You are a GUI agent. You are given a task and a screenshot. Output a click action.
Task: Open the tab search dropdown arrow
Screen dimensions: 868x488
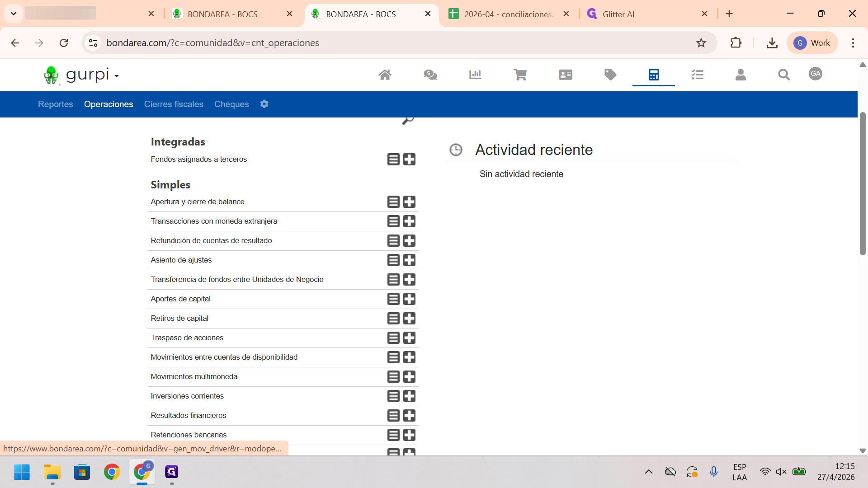pos(14,14)
